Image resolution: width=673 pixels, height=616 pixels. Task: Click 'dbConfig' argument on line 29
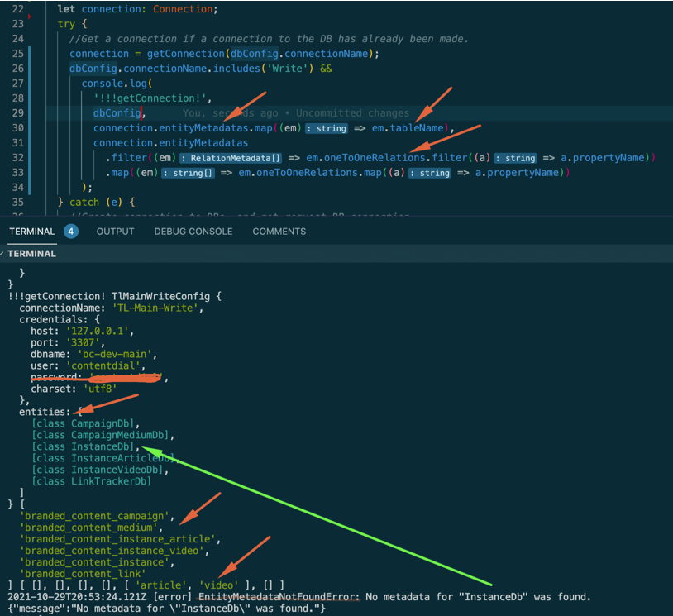pyautogui.click(x=117, y=113)
